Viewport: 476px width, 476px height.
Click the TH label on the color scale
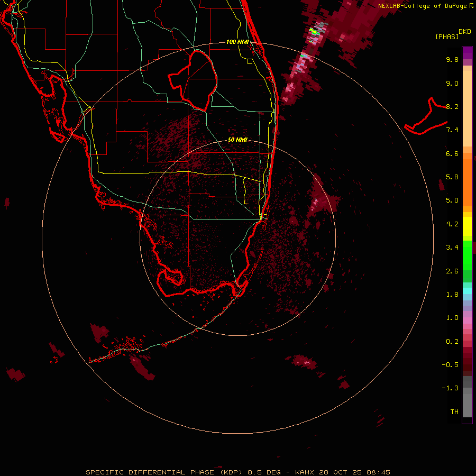454,412
